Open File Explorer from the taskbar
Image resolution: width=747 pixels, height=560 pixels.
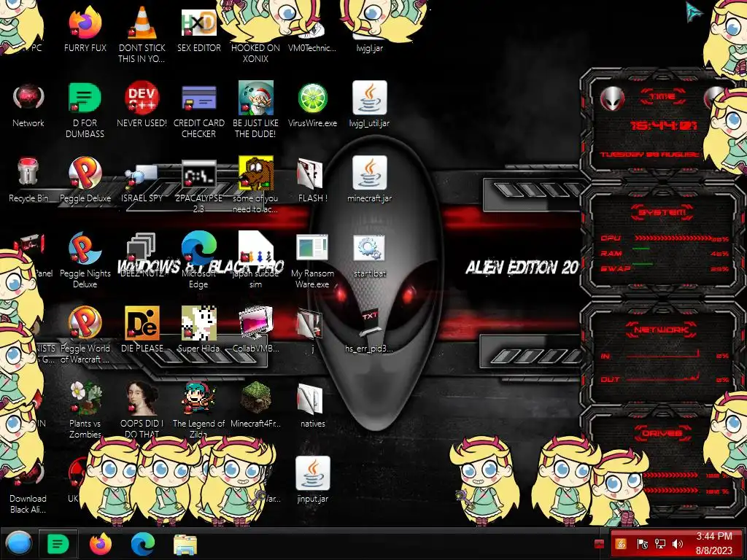tap(185, 544)
